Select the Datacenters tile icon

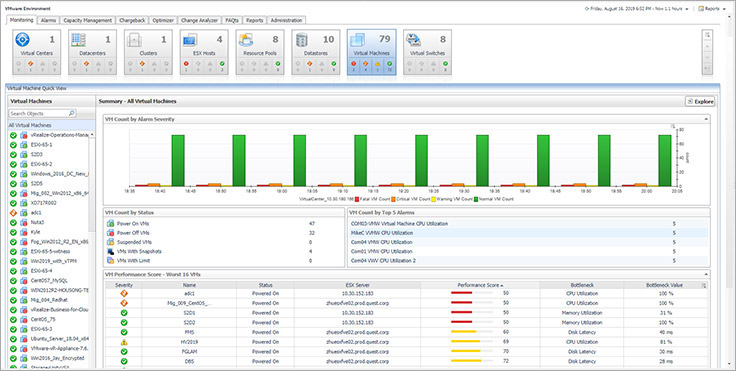[x=78, y=40]
